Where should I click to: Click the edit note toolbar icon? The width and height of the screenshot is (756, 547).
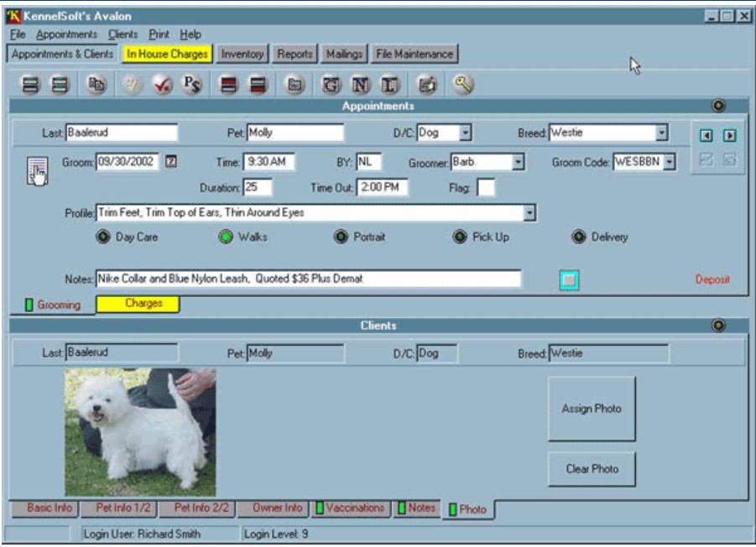(427, 85)
